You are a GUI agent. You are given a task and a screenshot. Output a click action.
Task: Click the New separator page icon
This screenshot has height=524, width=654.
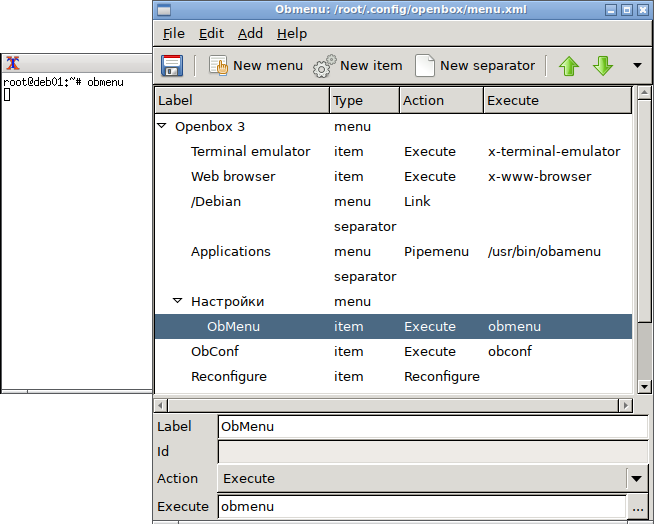pyautogui.click(x=425, y=66)
